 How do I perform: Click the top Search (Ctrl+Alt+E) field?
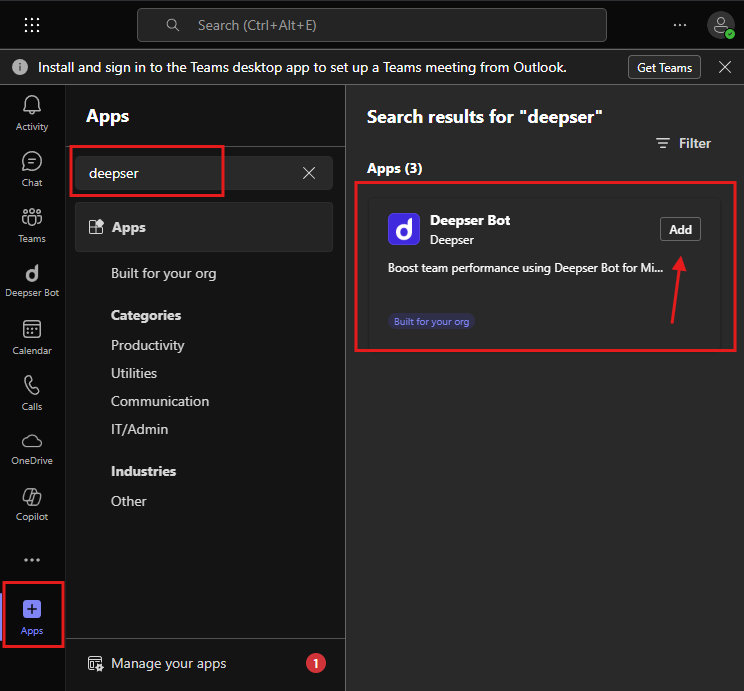372,25
